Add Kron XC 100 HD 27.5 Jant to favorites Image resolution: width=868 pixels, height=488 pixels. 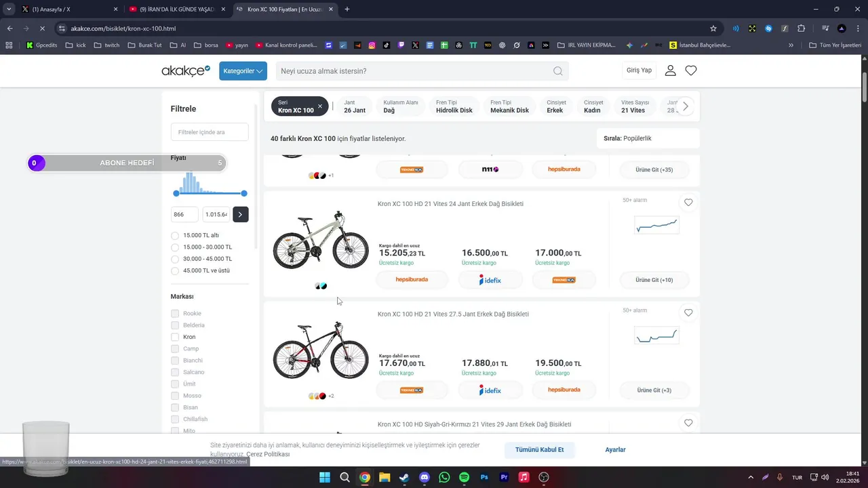tap(688, 312)
